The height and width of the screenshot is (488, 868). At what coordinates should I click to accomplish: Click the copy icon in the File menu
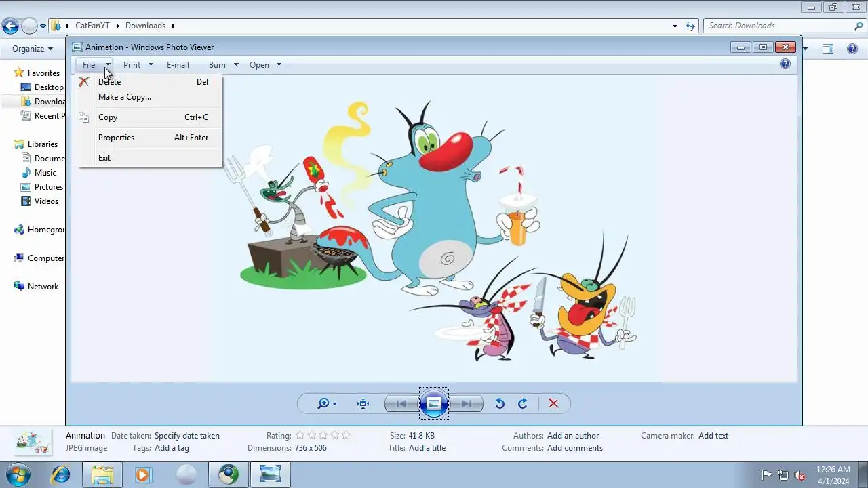coord(84,117)
